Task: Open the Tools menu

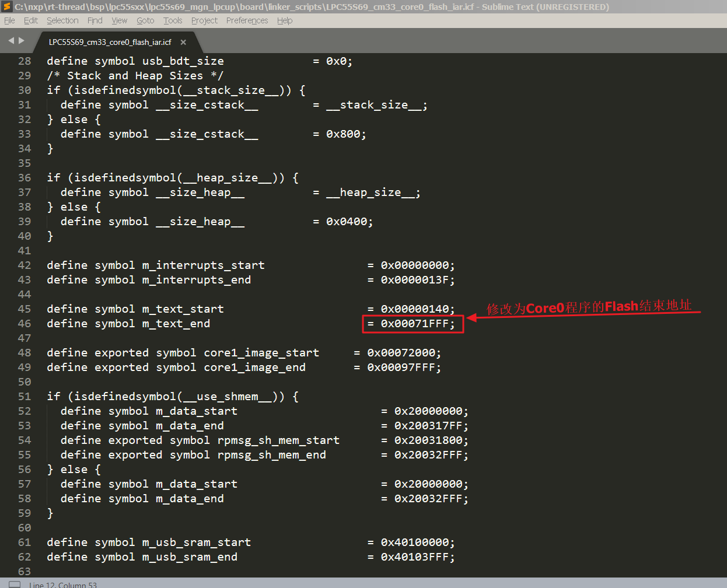Action: (173, 20)
